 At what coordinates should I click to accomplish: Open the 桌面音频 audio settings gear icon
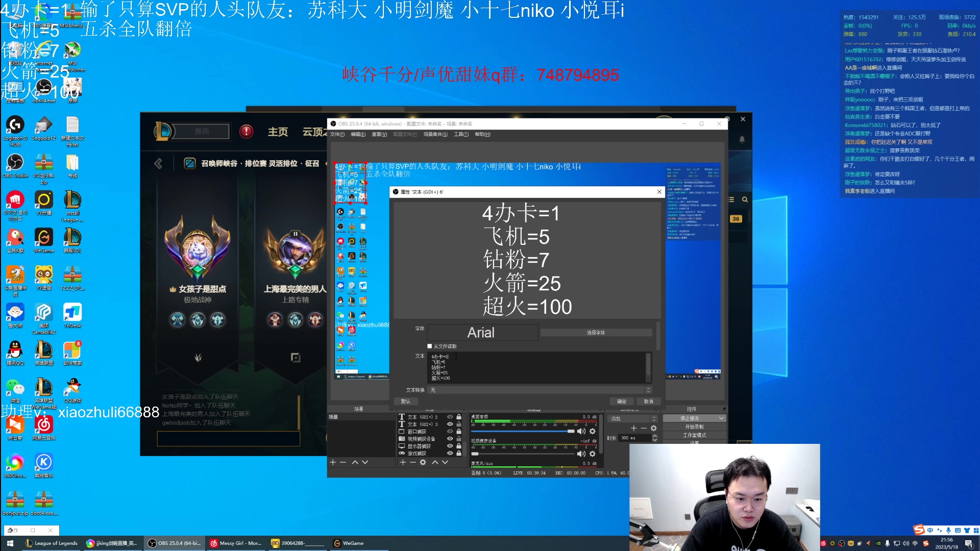pyautogui.click(x=593, y=431)
